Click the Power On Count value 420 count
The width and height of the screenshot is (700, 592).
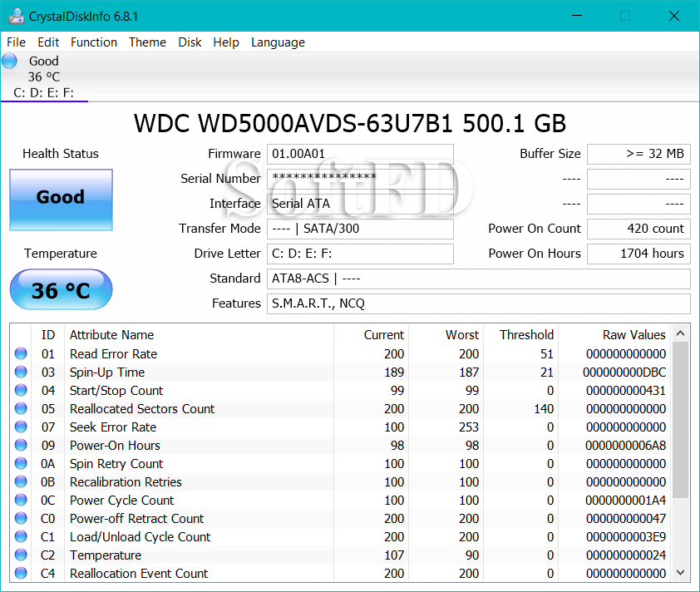pos(638,229)
